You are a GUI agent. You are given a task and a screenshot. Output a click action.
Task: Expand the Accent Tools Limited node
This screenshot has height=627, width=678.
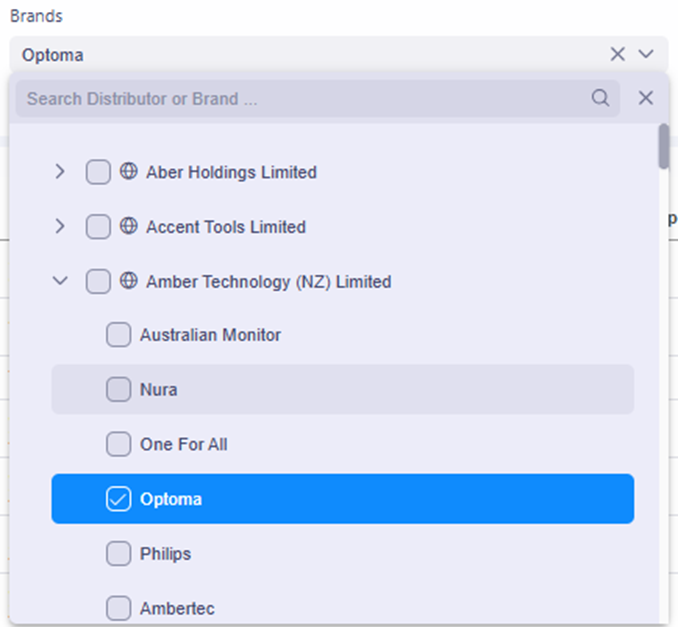pos(60,227)
